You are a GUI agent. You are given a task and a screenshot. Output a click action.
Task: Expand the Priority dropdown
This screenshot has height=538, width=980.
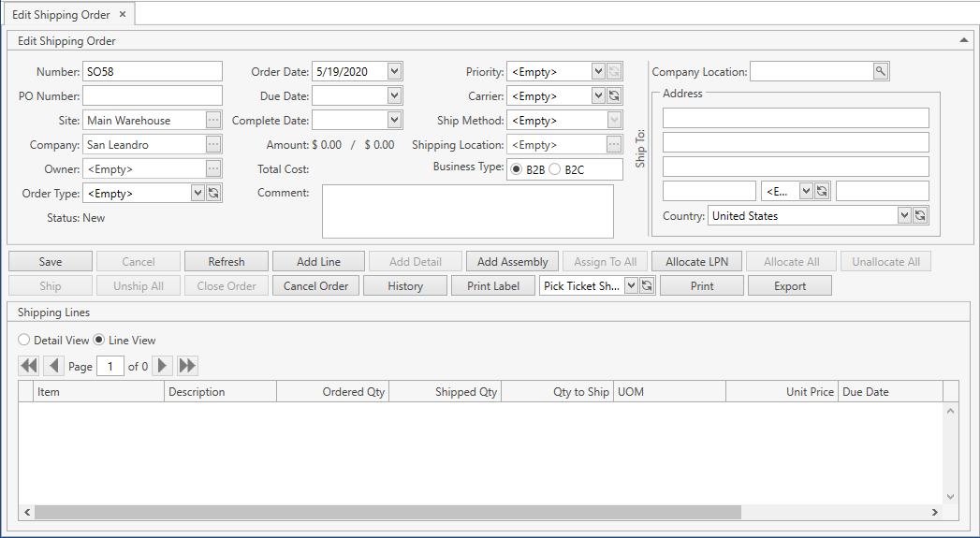click(598, 71)
